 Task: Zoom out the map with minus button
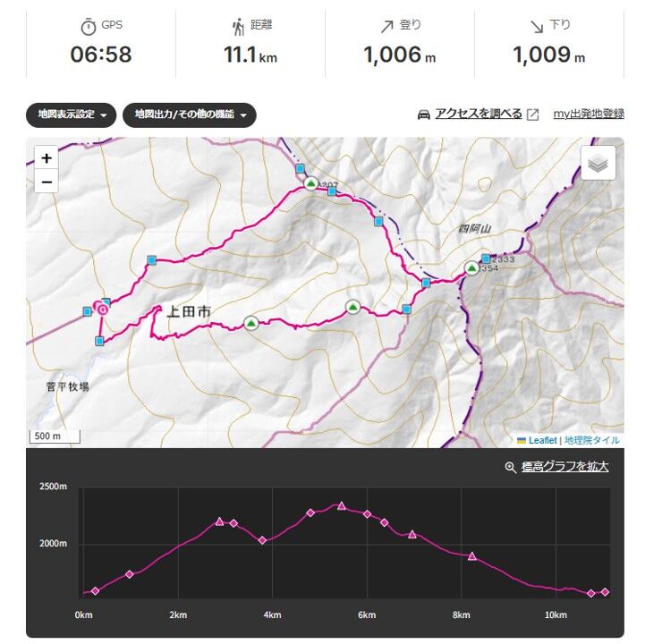[47, 182]
